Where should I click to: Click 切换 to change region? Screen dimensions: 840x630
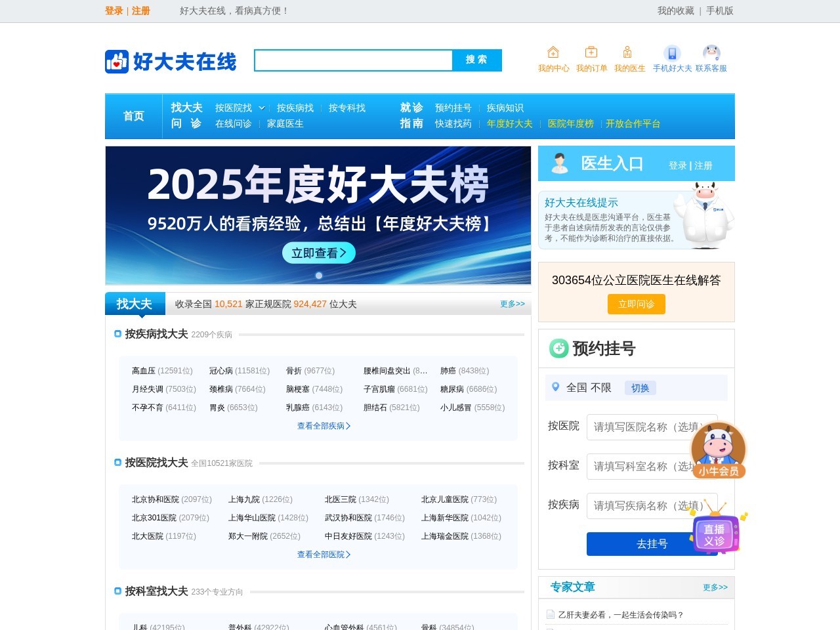point(640,388)
